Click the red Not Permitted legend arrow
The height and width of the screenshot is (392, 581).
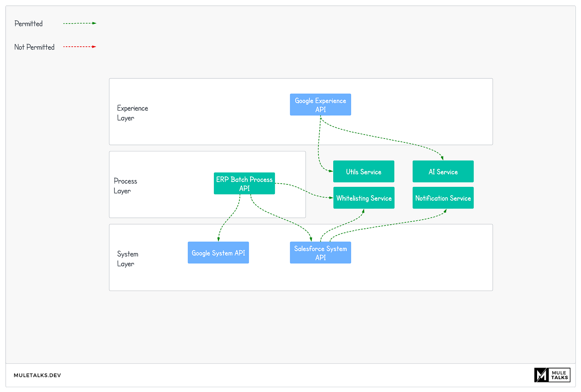point(80,47)
